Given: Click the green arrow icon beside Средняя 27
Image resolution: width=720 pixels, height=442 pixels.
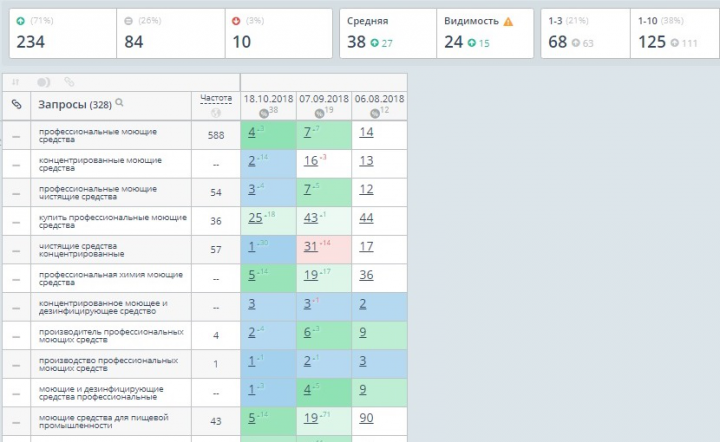Looking at the screenshot, I should point(375,43).
